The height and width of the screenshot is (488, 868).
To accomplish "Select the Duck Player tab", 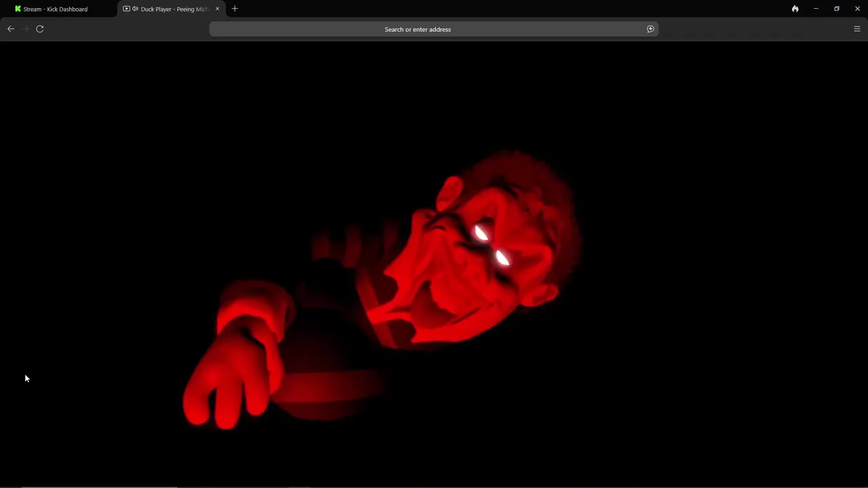I will (171, 9).
